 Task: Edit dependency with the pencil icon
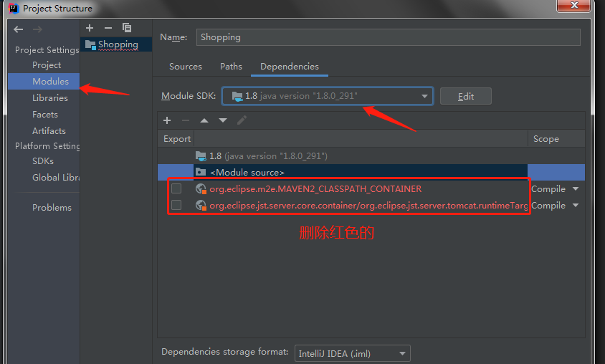(x=242, y=120)
